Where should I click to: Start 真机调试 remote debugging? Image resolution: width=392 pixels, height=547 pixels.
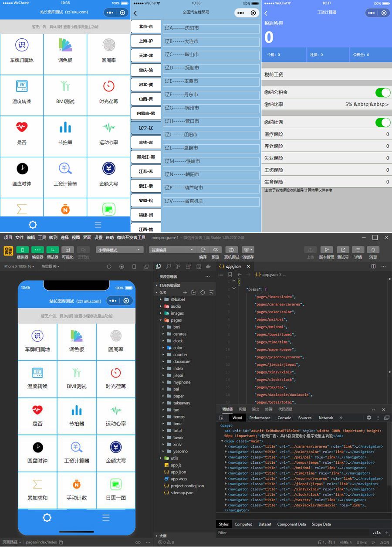click(x=231, y=250)
